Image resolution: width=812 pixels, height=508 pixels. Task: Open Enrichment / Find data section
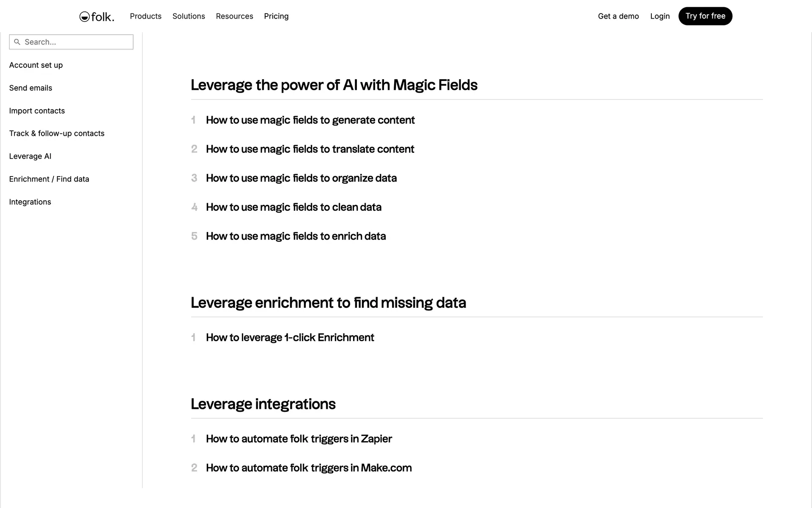(x=49, y=179)
